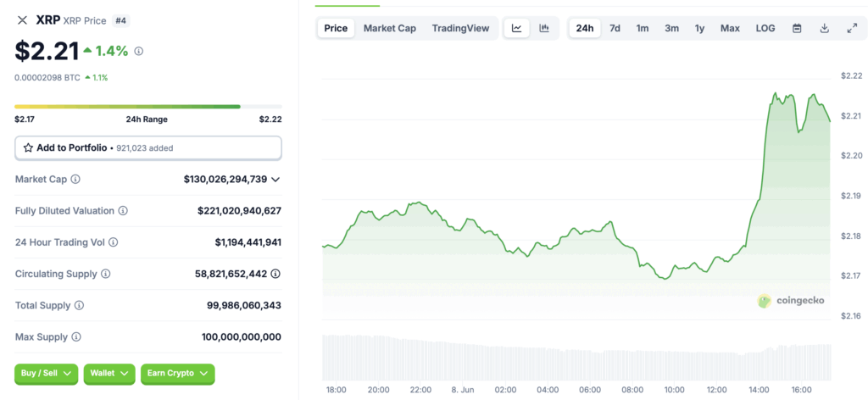Viewport: 868px width, 400px height.
Task: Download chart data icon
Action: pyautogui.click(x=824, y=28)
